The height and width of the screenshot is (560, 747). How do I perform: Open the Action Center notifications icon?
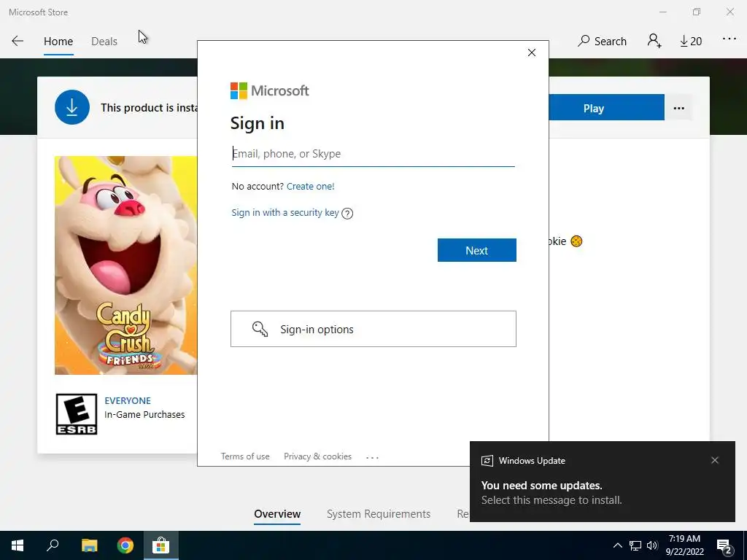click(724, 546)
